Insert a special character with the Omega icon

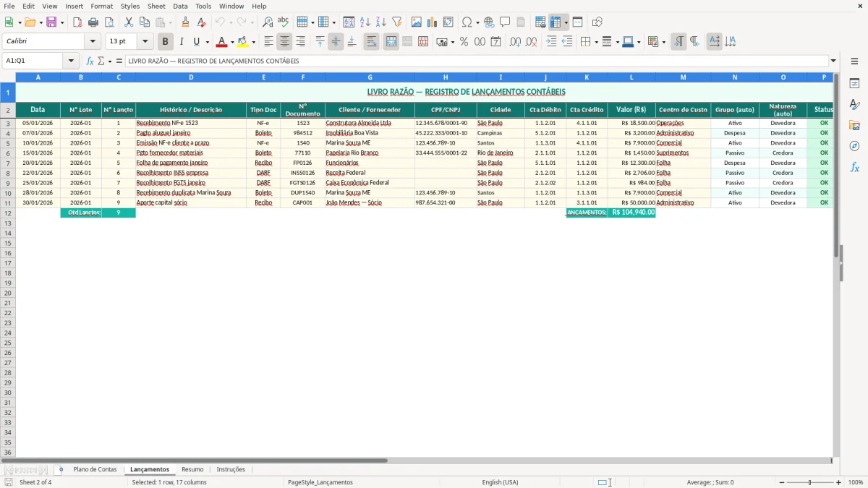467,22
